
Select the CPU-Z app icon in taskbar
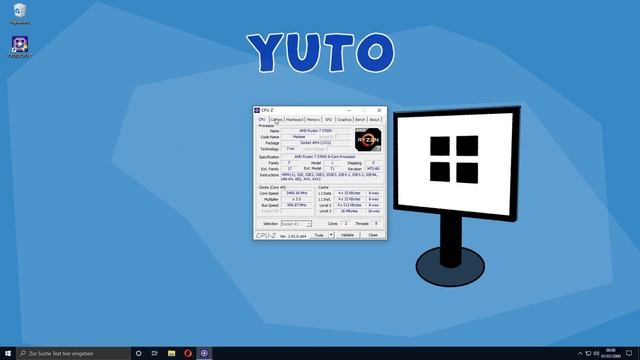pyautogui.click(x=204, y=353)
